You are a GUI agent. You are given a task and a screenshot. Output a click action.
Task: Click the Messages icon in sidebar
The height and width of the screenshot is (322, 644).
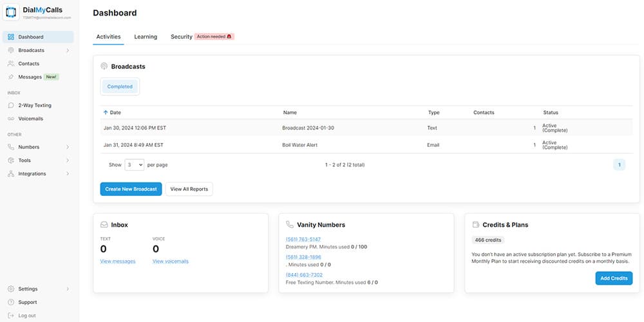pyautogui.click(x=11, y=77)
